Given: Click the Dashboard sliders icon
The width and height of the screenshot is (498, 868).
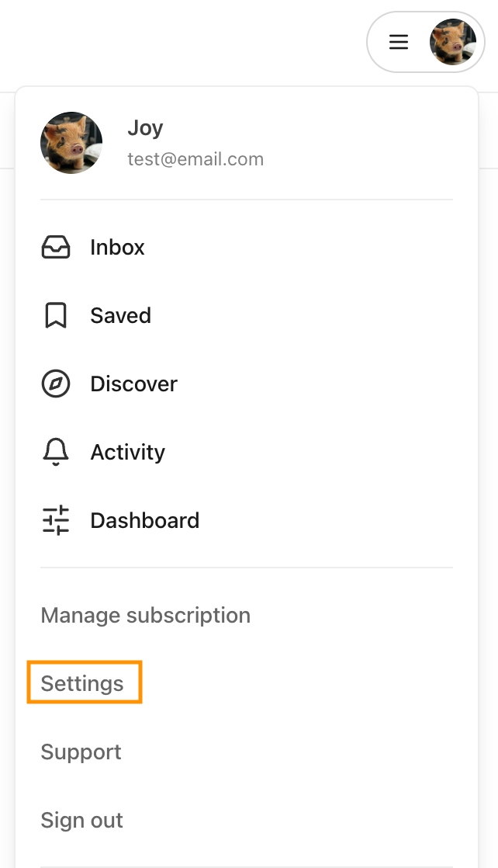Looking at the screenshot, I should (x=56, y=520).
